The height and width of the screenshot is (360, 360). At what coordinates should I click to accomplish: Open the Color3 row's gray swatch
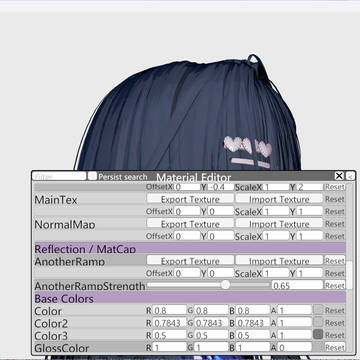click(318, 335)
